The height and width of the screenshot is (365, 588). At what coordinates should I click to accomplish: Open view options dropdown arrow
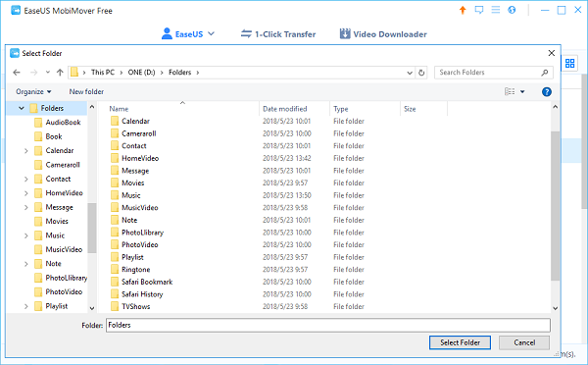(x=522, y=92)
